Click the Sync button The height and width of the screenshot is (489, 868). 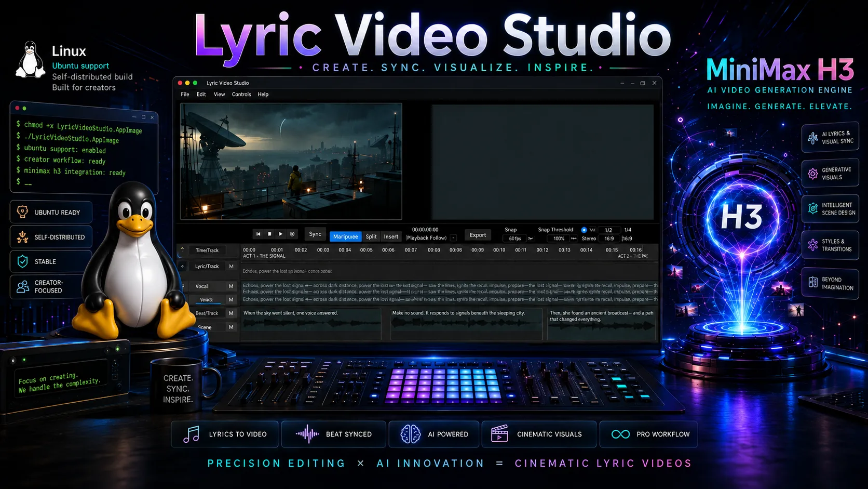(315, 234)
